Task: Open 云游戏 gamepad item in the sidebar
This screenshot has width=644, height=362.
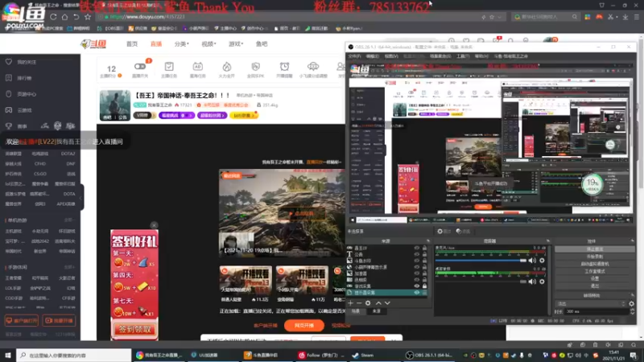Action: coord(19,110)
